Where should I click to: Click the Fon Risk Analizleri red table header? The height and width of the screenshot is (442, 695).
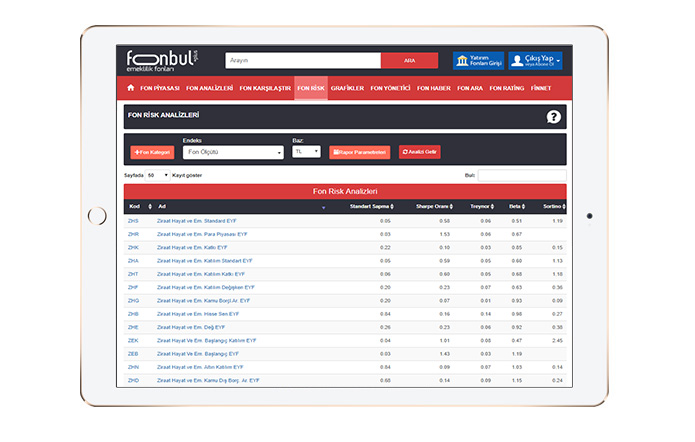click(345, 192)
